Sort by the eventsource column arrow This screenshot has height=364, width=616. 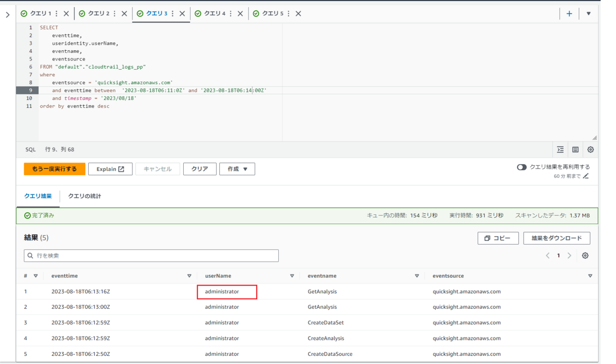point(590,276)
